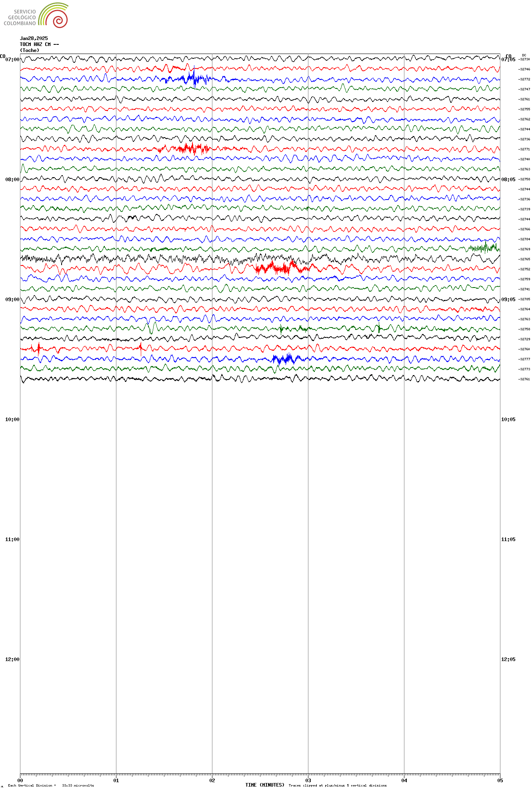Click the Traces clipped footer note
Viewport: 532px width, 791px height.
pos(338,785)
